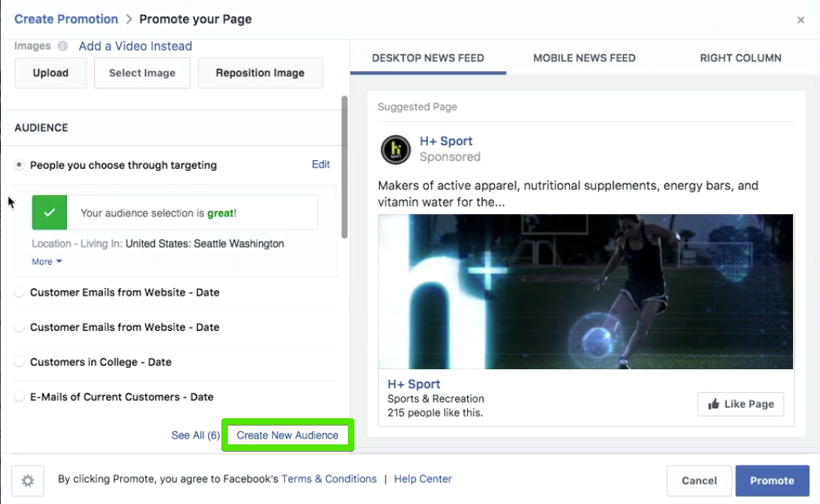The height and width of the screenshot is (504, 820).
Task: Click the soccer ad preview image
Action: click(x=586, y=292)
